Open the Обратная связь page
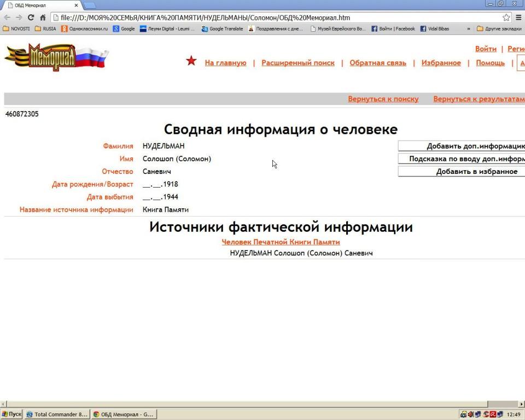Viewport: 525px width, 420px height. click(378, 63)
